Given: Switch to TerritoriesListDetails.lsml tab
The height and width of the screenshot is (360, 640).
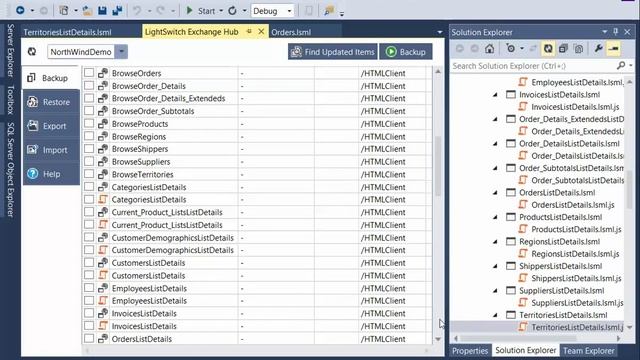Looking at the screenshot, I should point(67,32).
